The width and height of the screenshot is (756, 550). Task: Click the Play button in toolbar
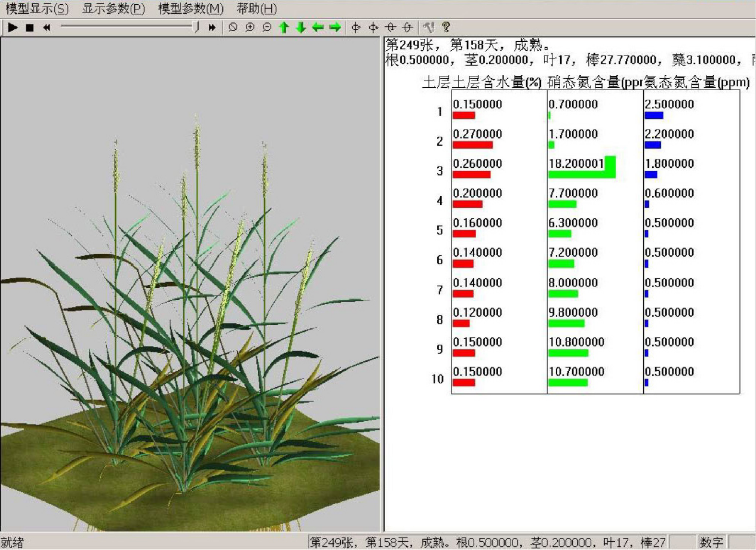tap(13, 27)
